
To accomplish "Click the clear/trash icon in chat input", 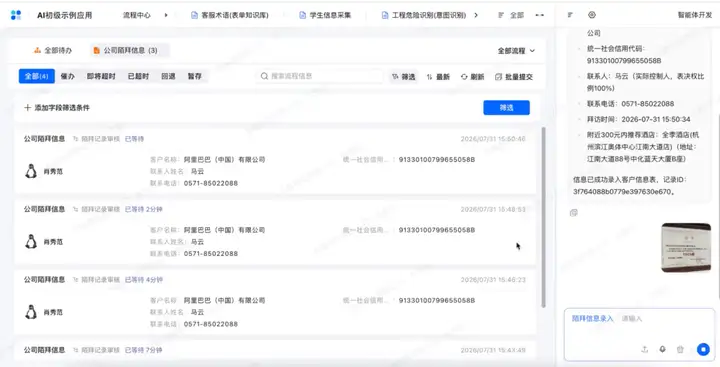I will pos(680,350).
